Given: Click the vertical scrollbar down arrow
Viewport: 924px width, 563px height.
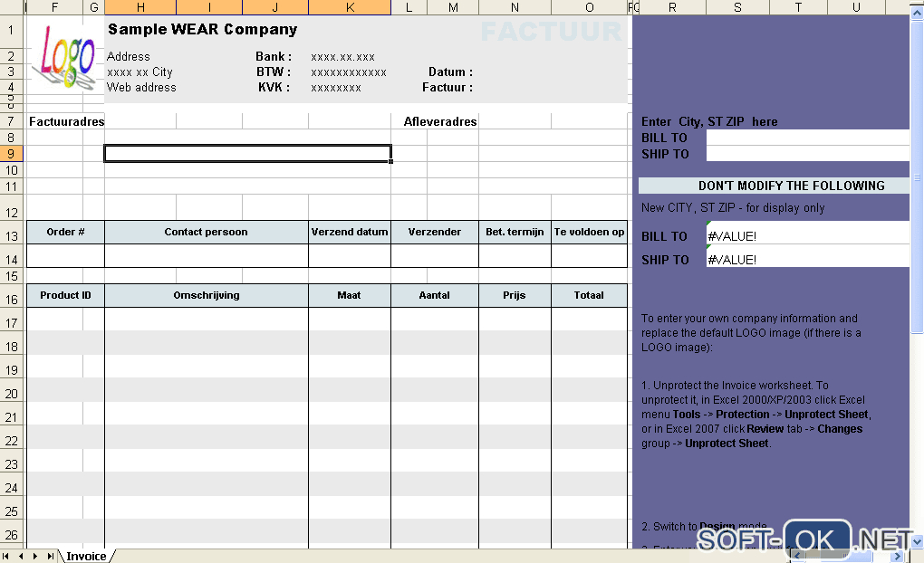Looking at the screenshot, I should click(x=917, y=541).
